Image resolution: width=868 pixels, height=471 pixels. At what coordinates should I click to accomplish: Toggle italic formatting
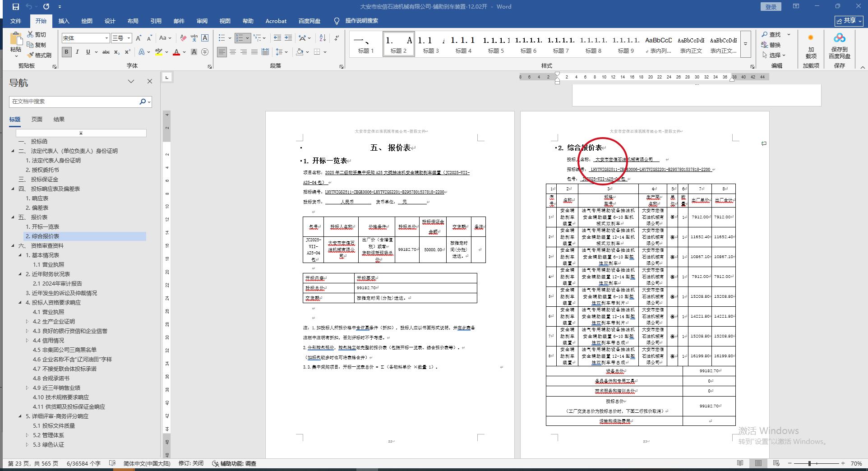tap(77, 52)
